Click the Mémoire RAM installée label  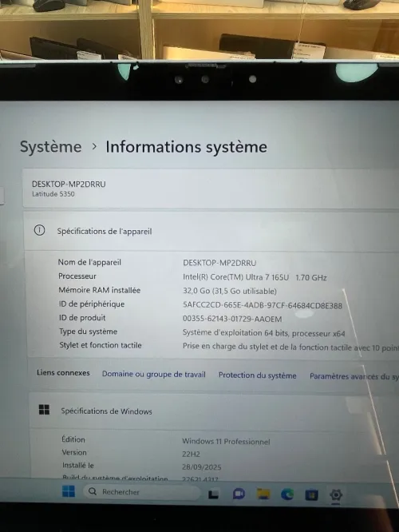99,290
